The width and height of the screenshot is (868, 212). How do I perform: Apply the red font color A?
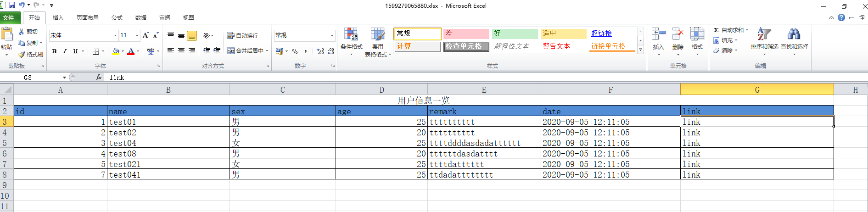[x=131, y=51]
